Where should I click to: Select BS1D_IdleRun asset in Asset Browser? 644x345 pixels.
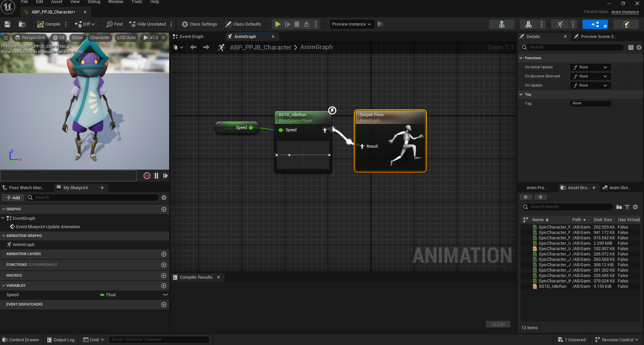[553, 286]
